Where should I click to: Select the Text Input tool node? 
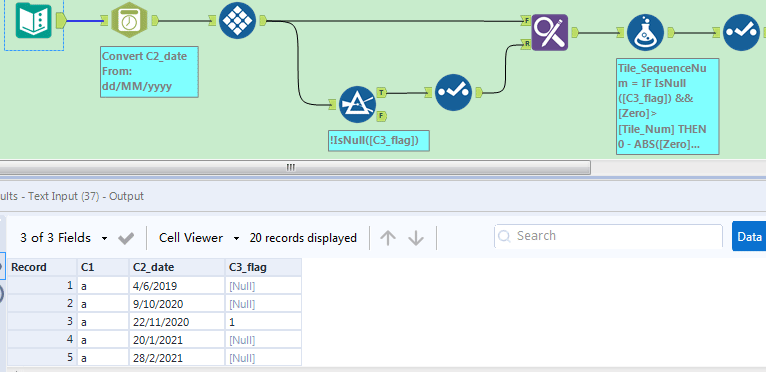click(x=34, y=20)
